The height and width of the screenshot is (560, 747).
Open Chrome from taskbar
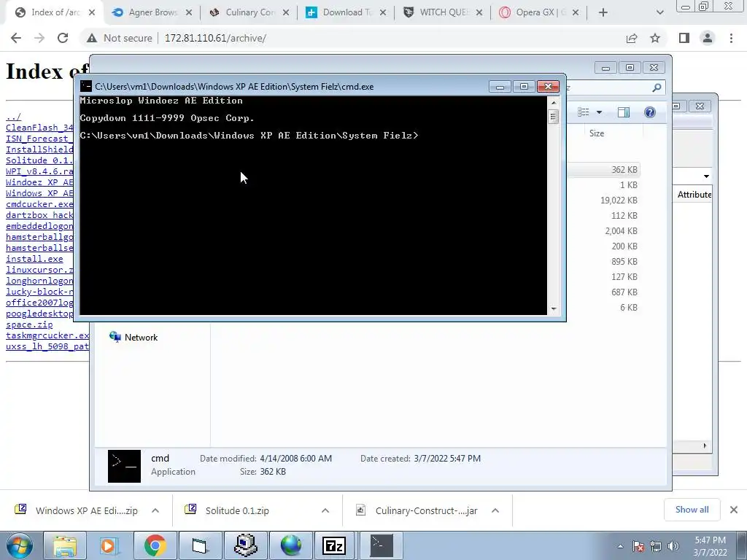coord(155,545)
